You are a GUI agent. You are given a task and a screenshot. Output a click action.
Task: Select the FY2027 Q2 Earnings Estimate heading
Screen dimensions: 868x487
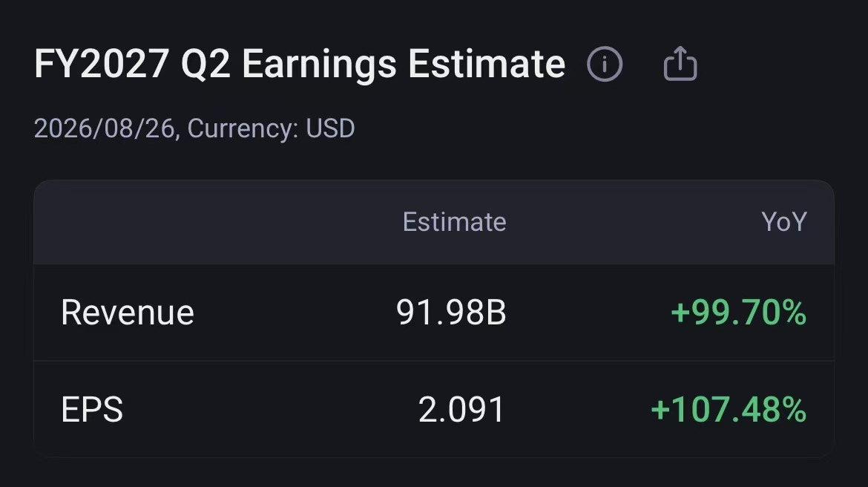pyautogui.click(x=300, y=65)
